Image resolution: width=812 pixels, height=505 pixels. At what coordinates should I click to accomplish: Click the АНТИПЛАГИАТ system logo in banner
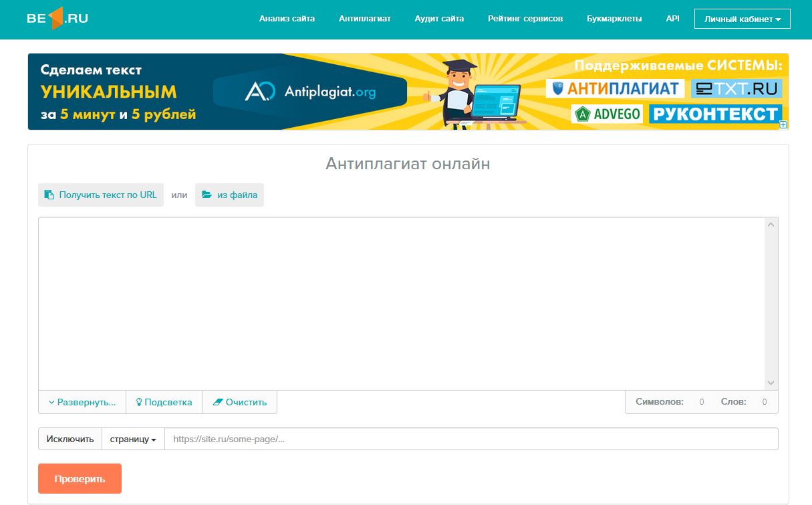615,88
